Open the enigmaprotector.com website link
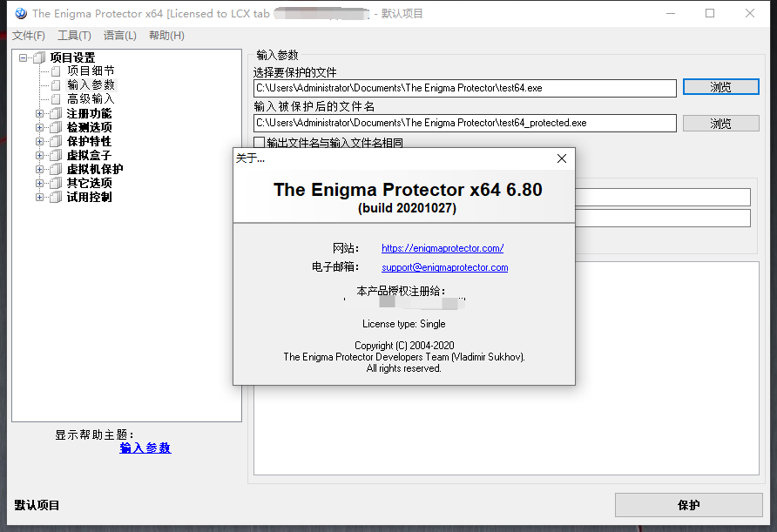 tap(443, 248)
